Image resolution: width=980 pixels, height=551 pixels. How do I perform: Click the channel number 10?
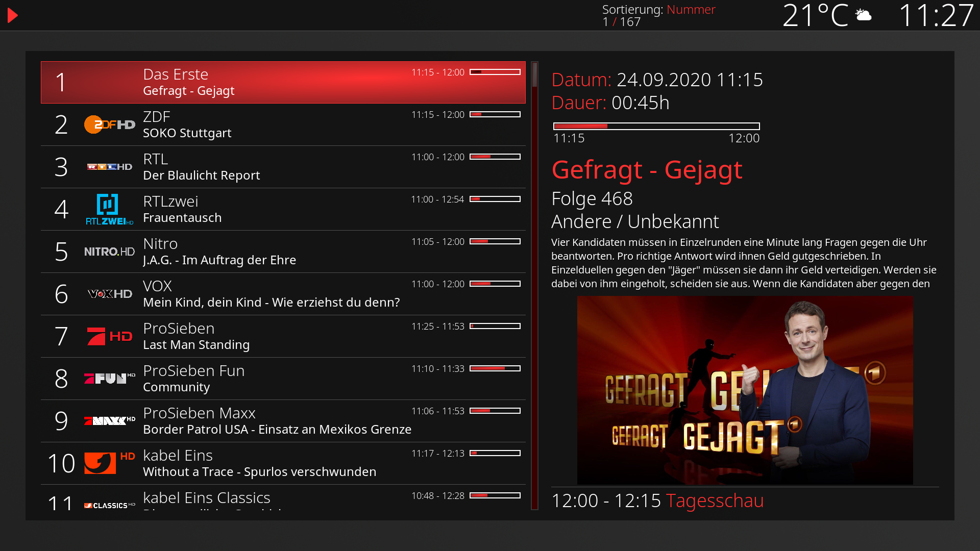coord(61,463)
